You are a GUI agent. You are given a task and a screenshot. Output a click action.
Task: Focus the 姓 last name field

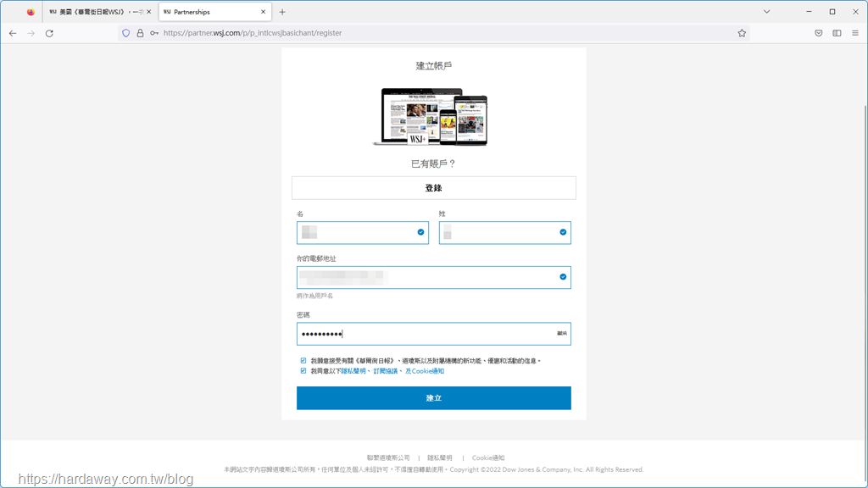[x=505, y=233]
